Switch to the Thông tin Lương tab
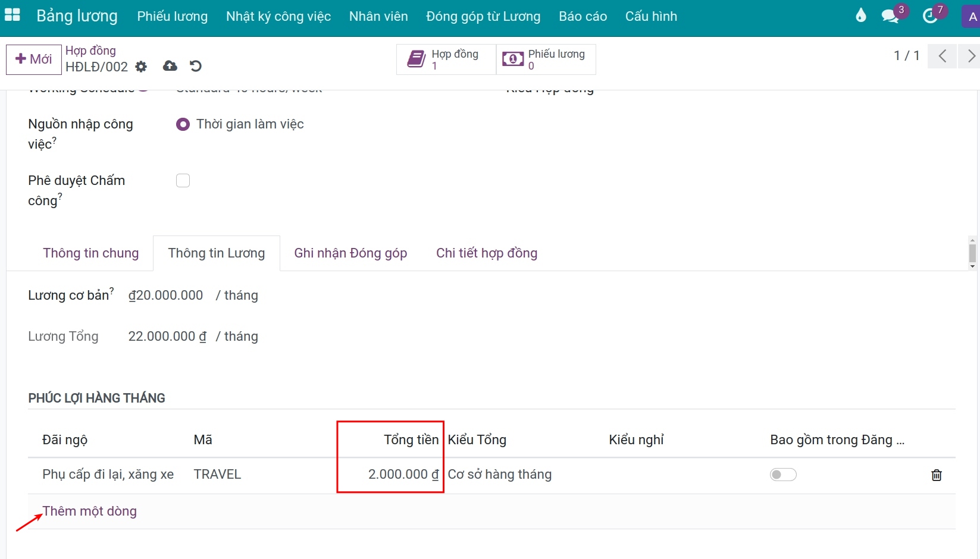 (217, 253)
